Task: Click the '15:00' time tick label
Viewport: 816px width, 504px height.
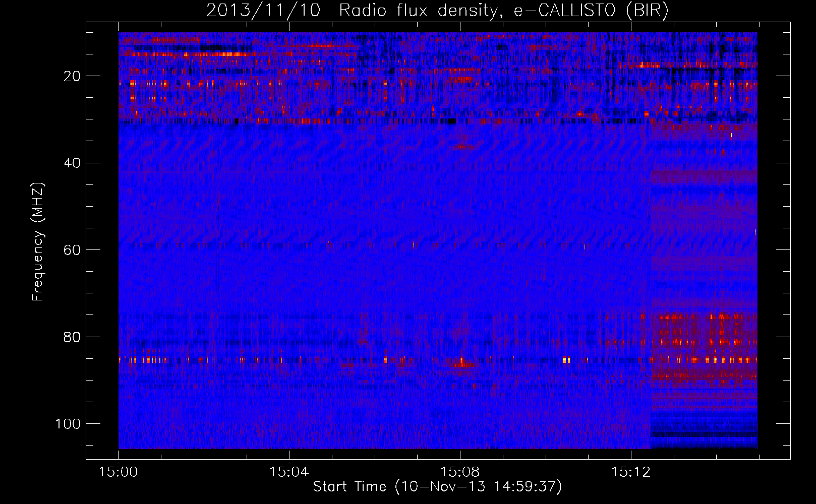Action: click(119, 472)
